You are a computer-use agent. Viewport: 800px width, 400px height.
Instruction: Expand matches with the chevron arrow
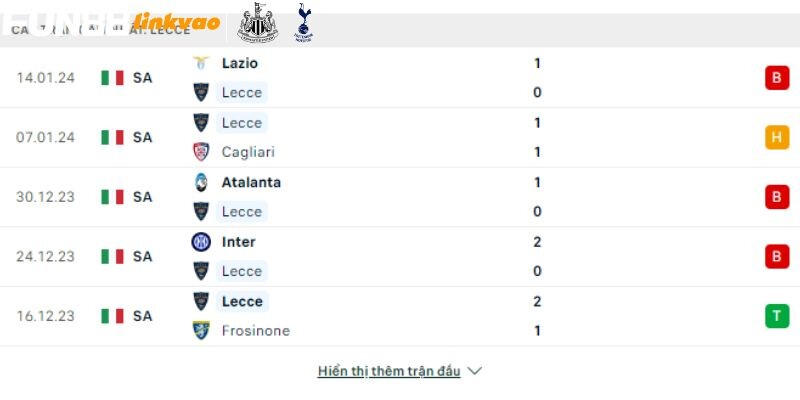pos(474,371)
